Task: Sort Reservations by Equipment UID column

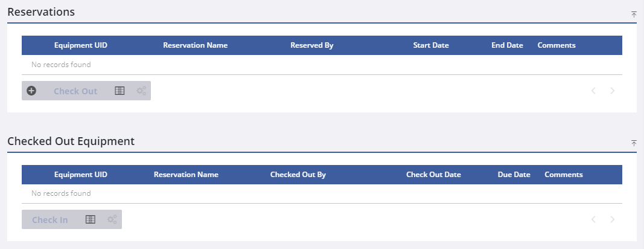Action: pyautogui.click(x=81, y=45)
